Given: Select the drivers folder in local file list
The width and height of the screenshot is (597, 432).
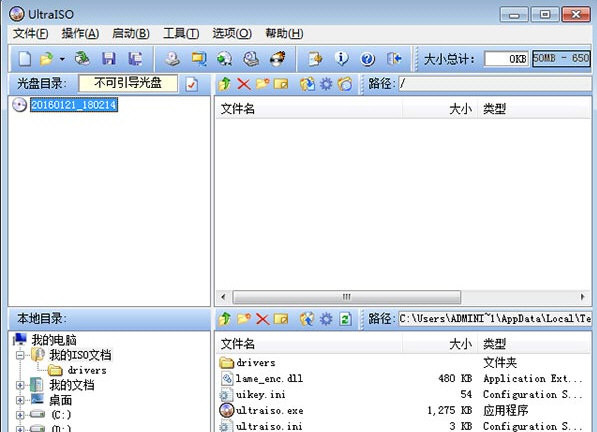Looking at the screenshot, I should click(255, 362).
